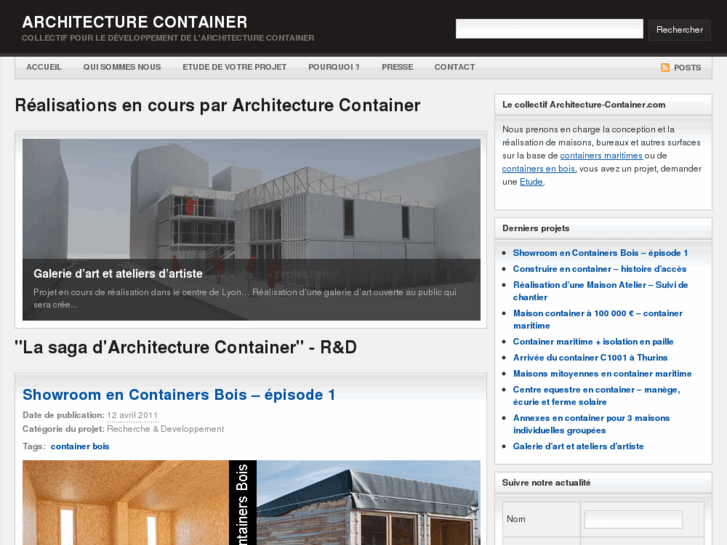The height and width of the screenshot is (545, 727).
Task: Open Maison container à 100 000 € project
Action: coord(598,319)
